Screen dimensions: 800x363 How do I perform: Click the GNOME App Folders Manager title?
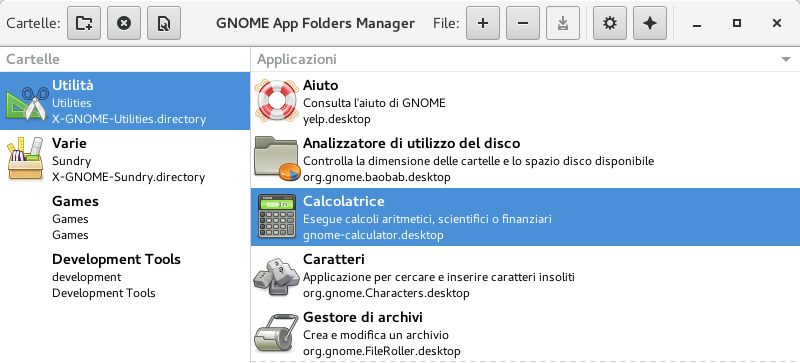[315, 23]
